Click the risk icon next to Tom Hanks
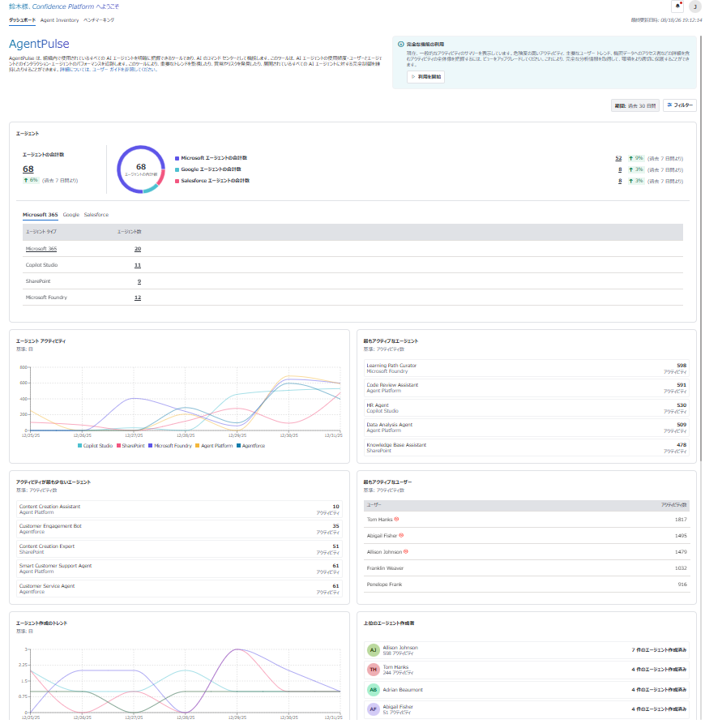The width and height of the screenshot is (705, 728). click(396, 519)
